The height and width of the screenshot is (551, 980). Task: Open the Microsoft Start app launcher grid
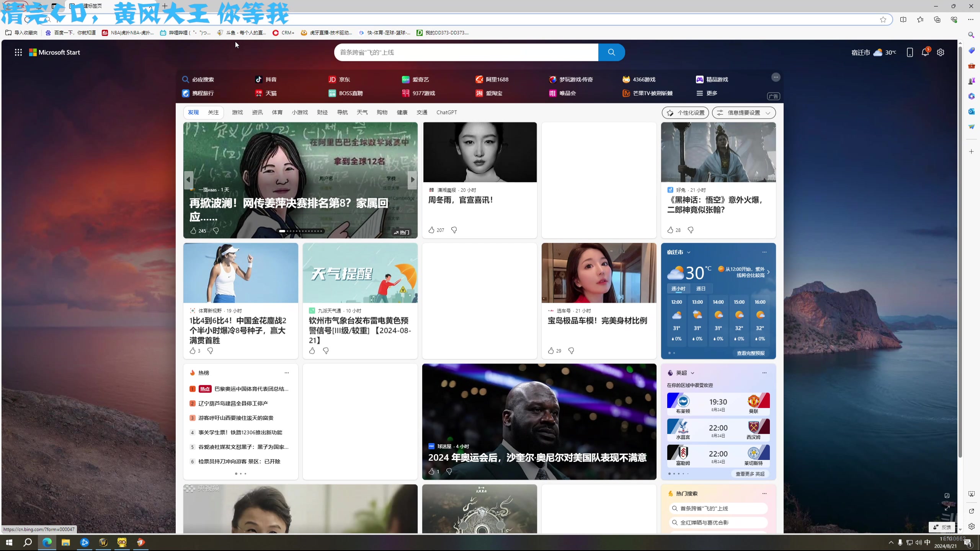tap(18, 52)
